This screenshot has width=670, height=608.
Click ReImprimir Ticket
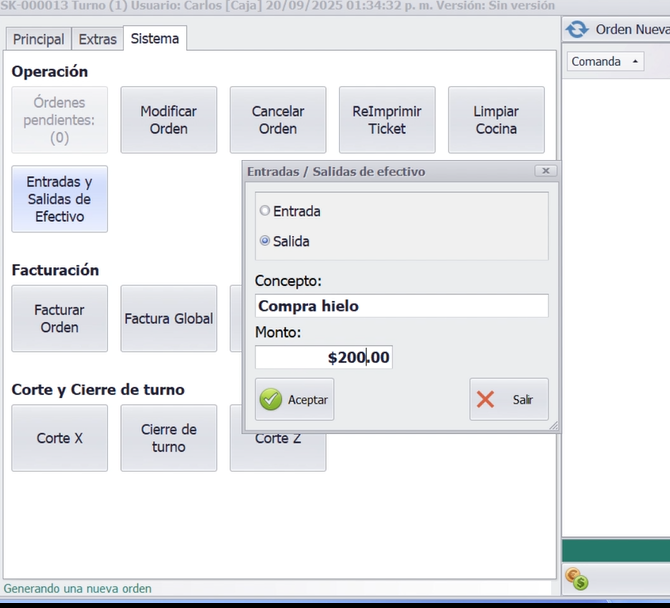[387, 120]
